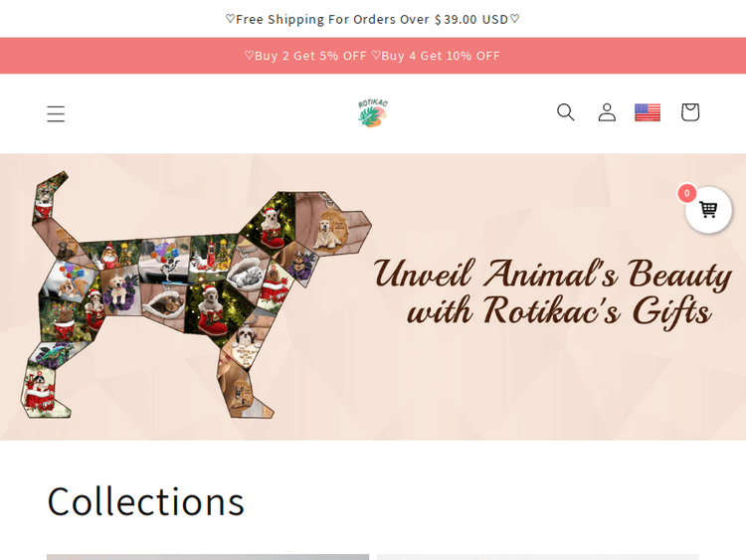Click the Rotikac logo
746x560 pixels.
click(x=373, y=112)
